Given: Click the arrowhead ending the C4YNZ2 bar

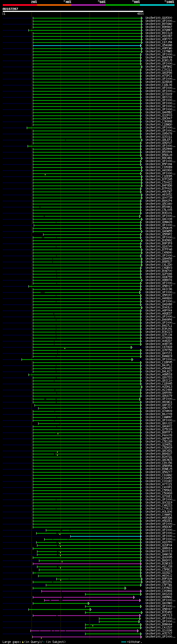Looking at the screenshot, I should [x=126, y=588].
